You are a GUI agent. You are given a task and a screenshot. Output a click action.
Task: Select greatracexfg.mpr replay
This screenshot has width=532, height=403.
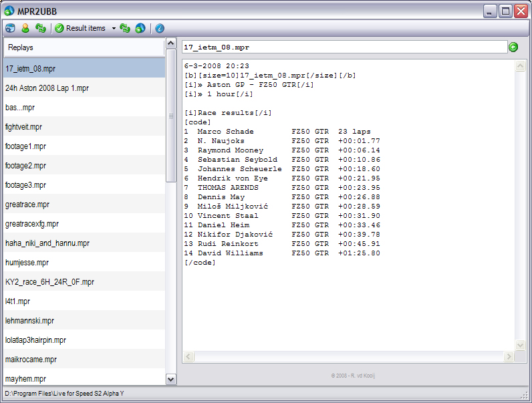coord(84,223)
